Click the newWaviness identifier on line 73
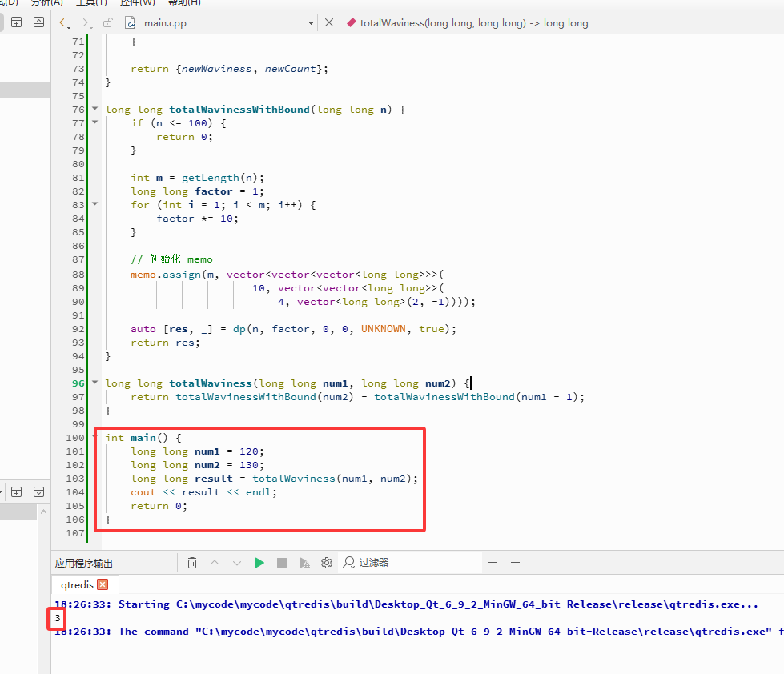The image size is (784, 674). (x=216, y=69)
